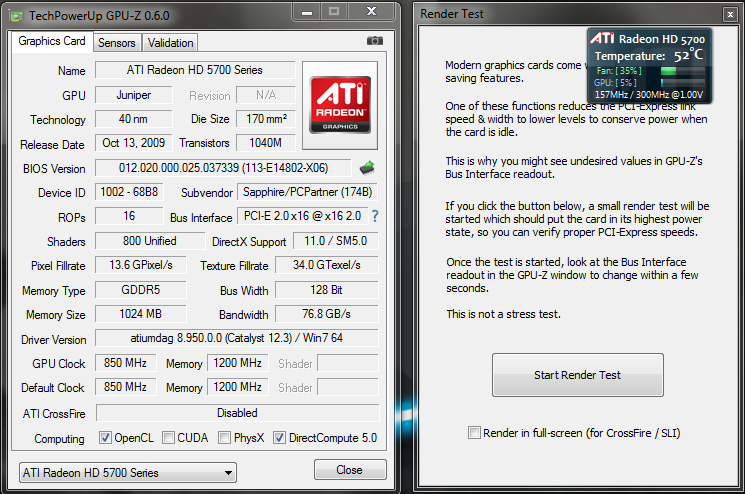Click the Close button in GPU-Z
Screen dimensions: 745x494
[x=350, y=470]
